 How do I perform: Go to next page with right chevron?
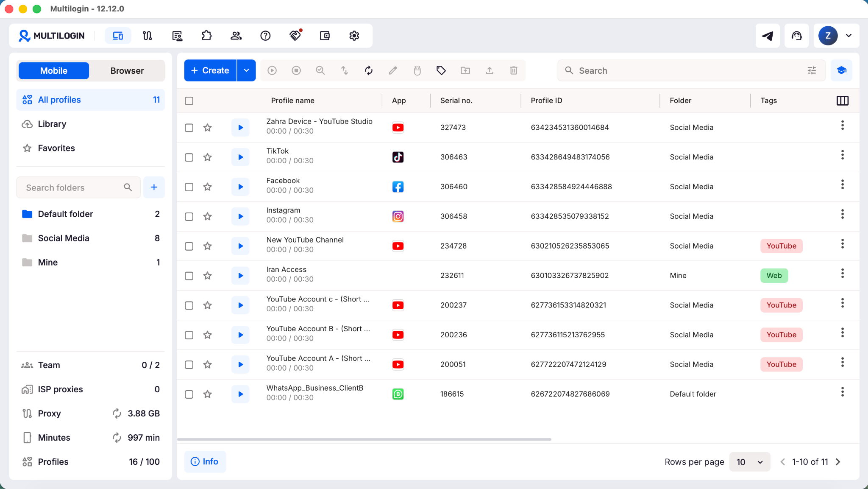(x=838, y=462)
